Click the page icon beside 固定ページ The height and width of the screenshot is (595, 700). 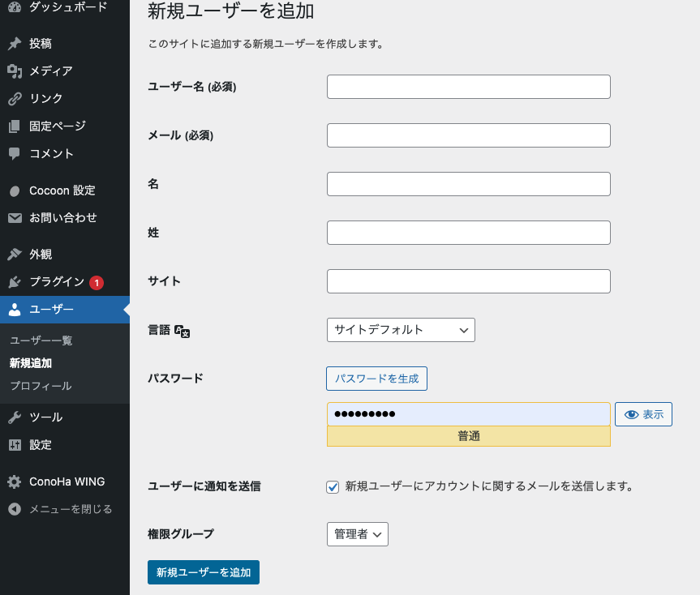pos(15,126)
